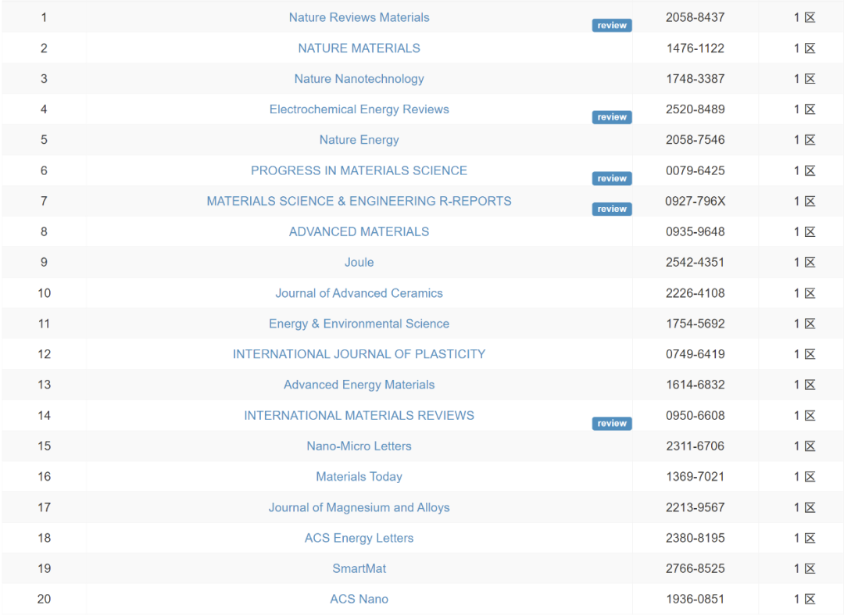Select ISSN 2226-4108 text
Viewport: 844px width, 616px height.
click(695, 293)
